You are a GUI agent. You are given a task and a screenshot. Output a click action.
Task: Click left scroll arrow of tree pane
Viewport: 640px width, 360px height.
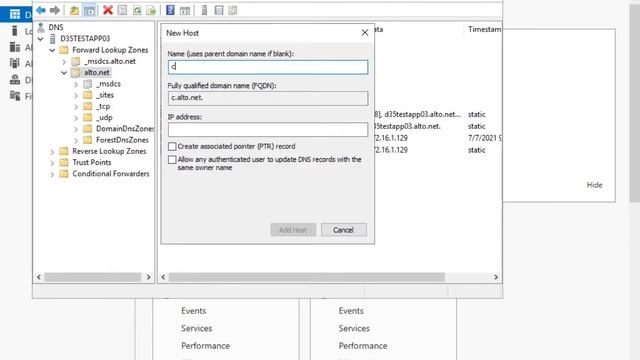click(39, 277)
